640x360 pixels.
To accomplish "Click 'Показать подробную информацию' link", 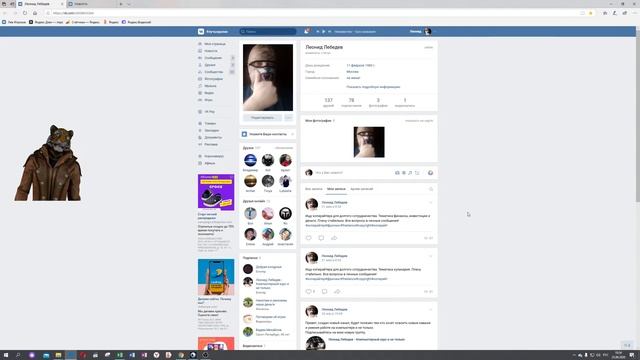I will 373,87.
